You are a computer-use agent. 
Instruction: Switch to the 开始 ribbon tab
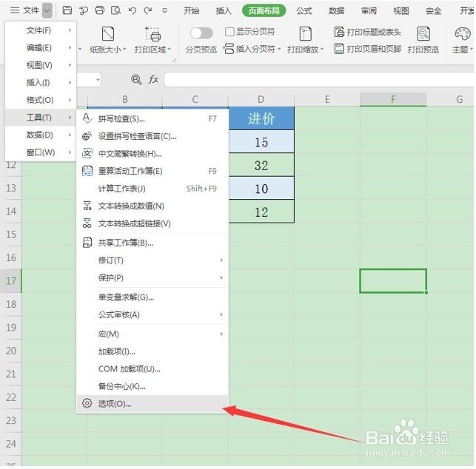[x=191, y=11]
